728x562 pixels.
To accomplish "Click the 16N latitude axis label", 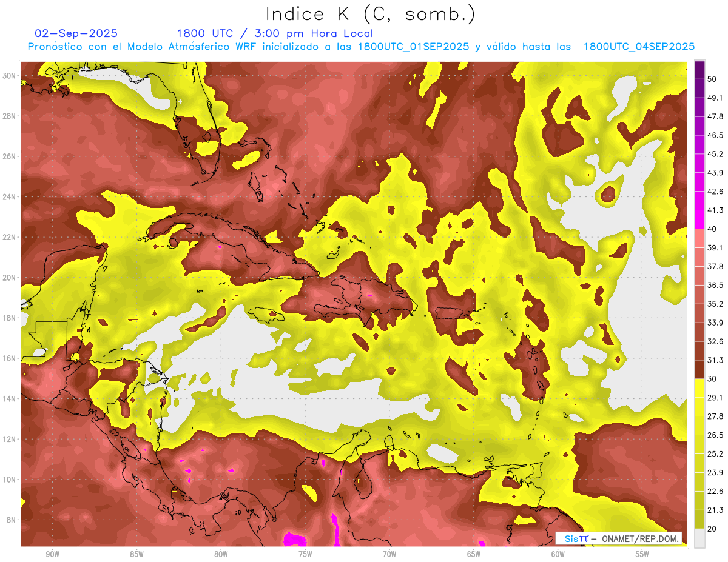I will pyautogui.click(x=9, y=358).
